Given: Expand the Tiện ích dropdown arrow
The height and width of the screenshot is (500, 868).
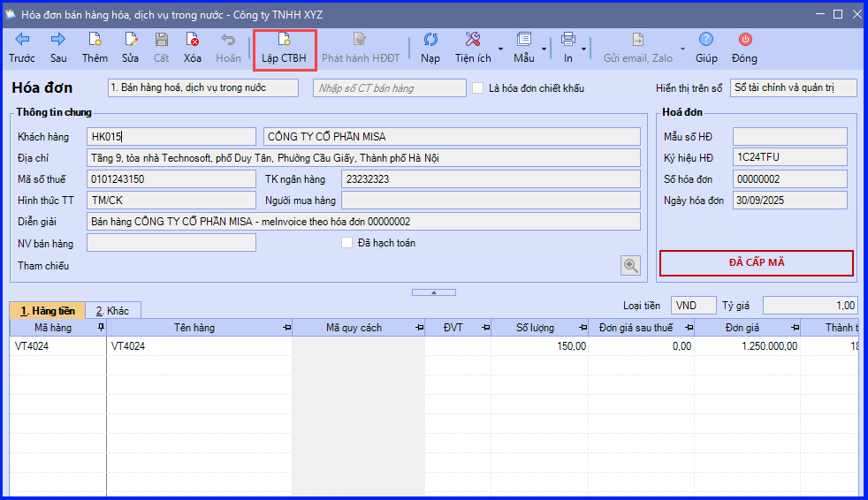Looking at the screenshot, I should 500,49.
